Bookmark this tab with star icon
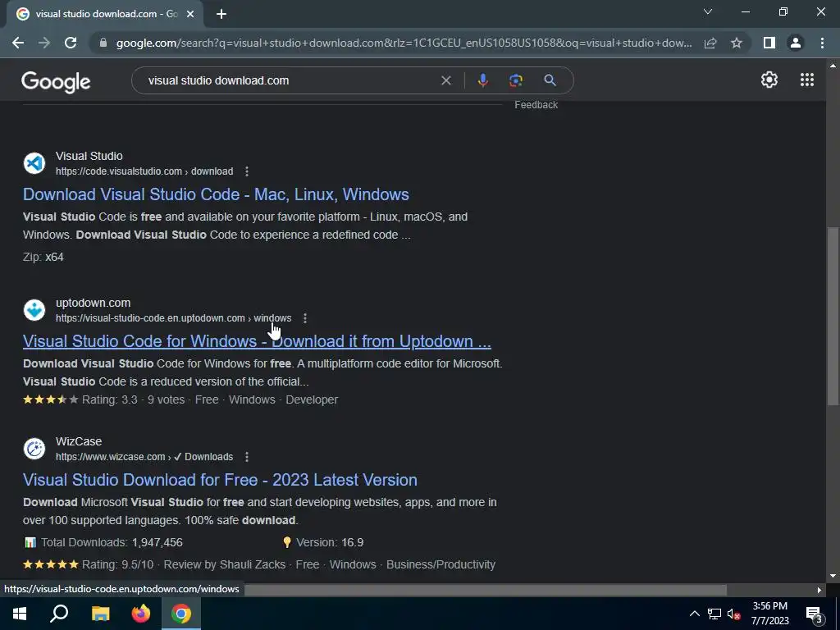The height and width of the screenshot is (630, 840). [737, 43]
